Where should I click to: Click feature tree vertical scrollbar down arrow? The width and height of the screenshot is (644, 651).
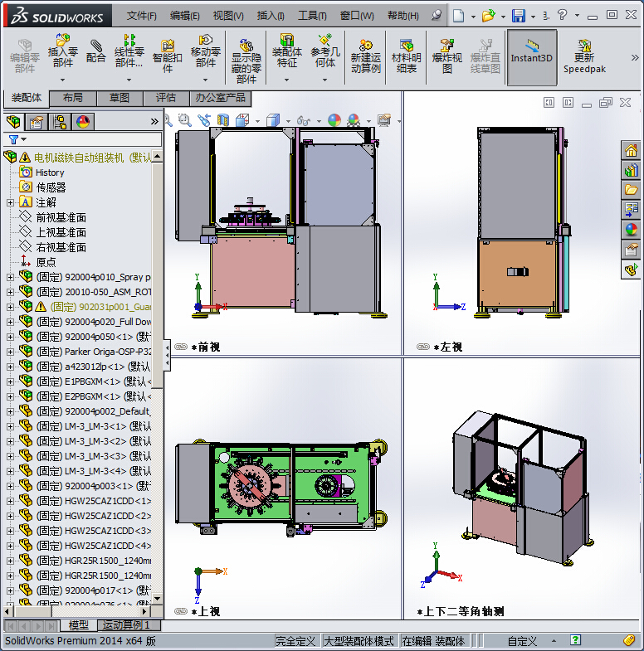157,599
